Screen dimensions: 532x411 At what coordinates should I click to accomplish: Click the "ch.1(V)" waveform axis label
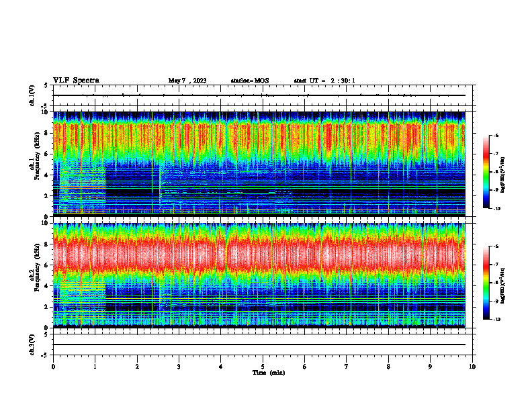[32, 95]
